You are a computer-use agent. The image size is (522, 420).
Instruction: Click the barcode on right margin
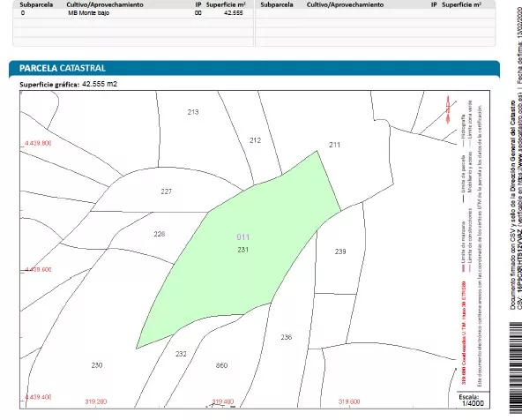pyautogui.click(x=515, y=368)
